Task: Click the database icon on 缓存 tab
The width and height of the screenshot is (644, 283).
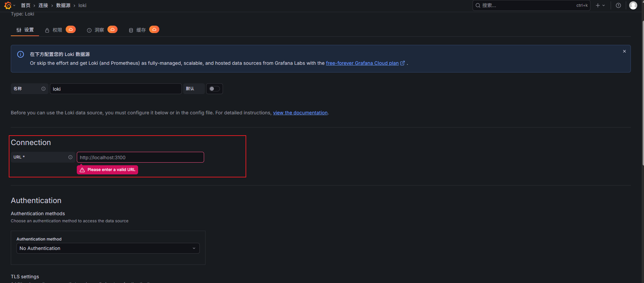Action: pos(131,30)
